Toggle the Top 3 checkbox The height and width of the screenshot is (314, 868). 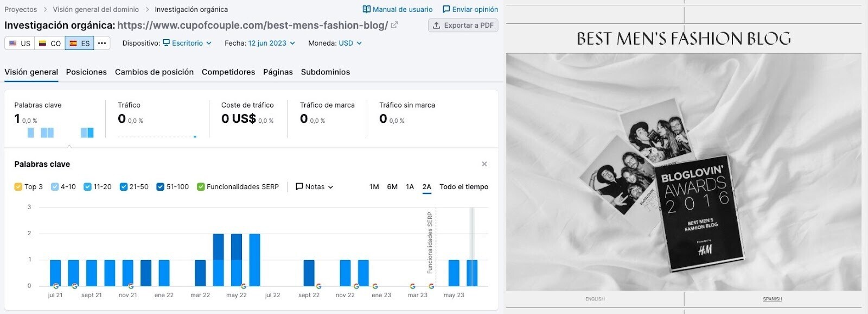point(18,187)
